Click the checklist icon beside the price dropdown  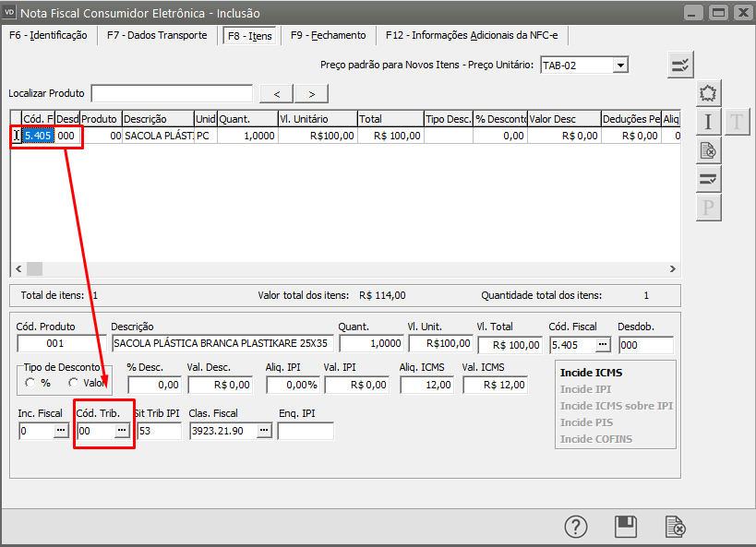680,65
